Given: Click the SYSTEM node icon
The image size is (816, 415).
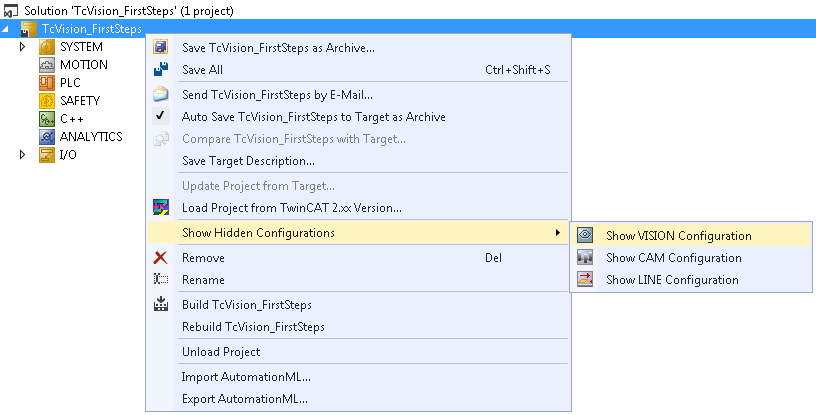Looking at the screenshot, I should pos(47,47).
